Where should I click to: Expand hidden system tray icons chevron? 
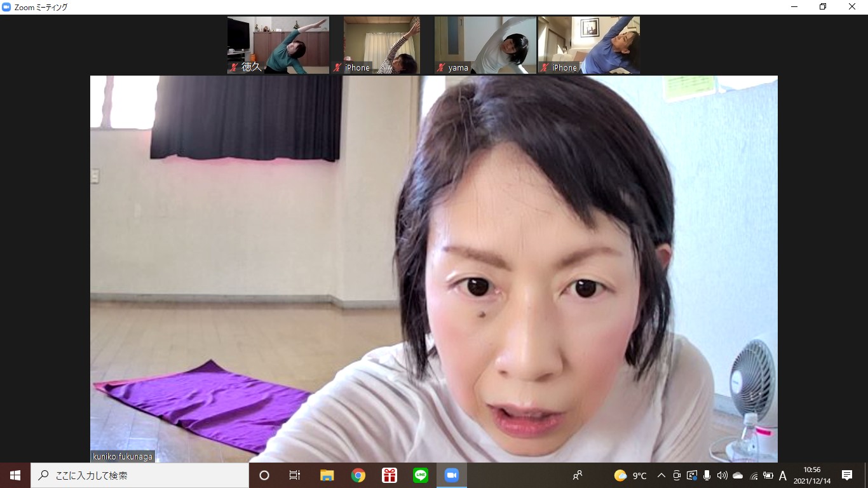pyautogui.click(x=661, y=475)
